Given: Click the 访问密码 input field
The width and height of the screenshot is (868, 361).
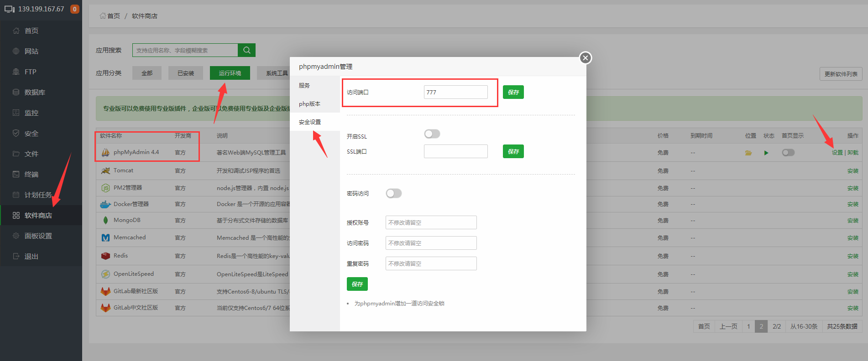Looking at the screenshot, I should (x=431, y=243).
